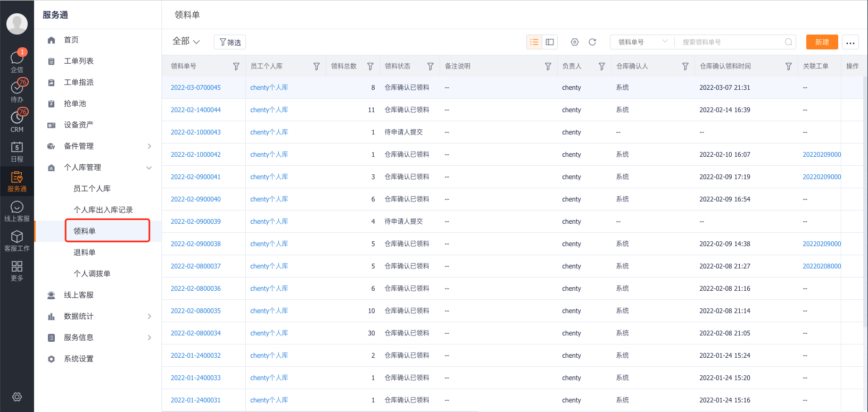Open record 2022-02-0900041
Image resolution: width=868 pixels, height=412 pixels.
pyautogui.click(x=196, y=177)
